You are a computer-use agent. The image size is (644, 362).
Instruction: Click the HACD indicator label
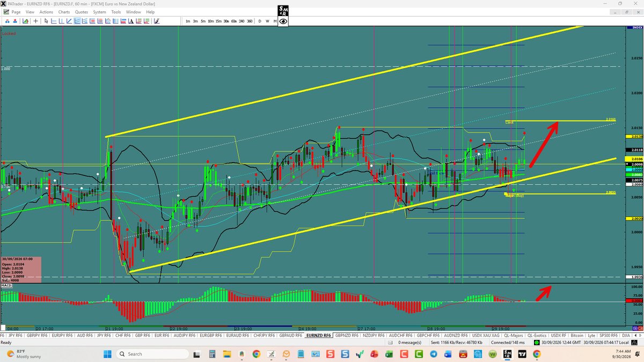(x=6, y=286)
